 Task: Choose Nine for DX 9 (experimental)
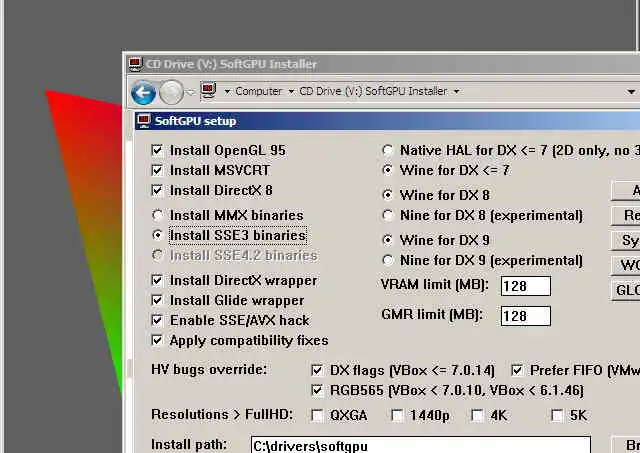388,260
